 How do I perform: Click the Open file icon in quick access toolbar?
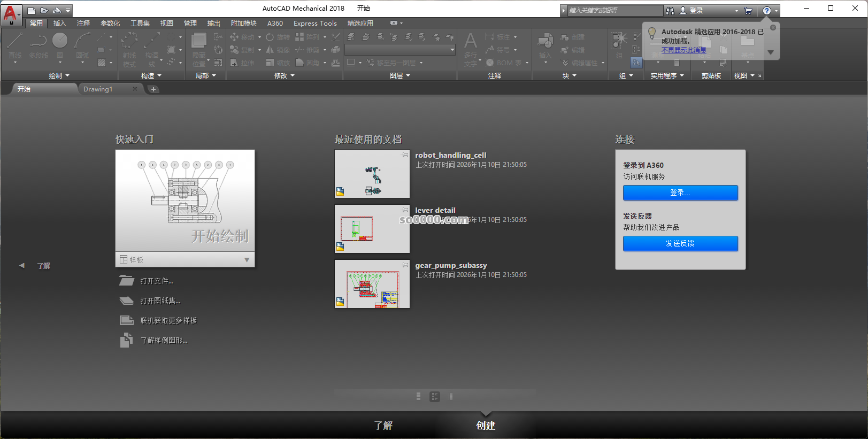pos(44,10)
